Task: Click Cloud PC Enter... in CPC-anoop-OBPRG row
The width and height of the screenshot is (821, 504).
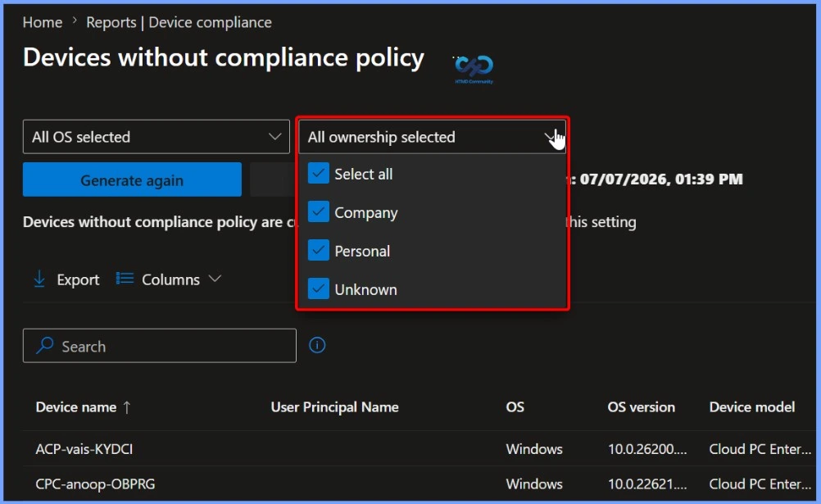Action: [x=760, y=484]
